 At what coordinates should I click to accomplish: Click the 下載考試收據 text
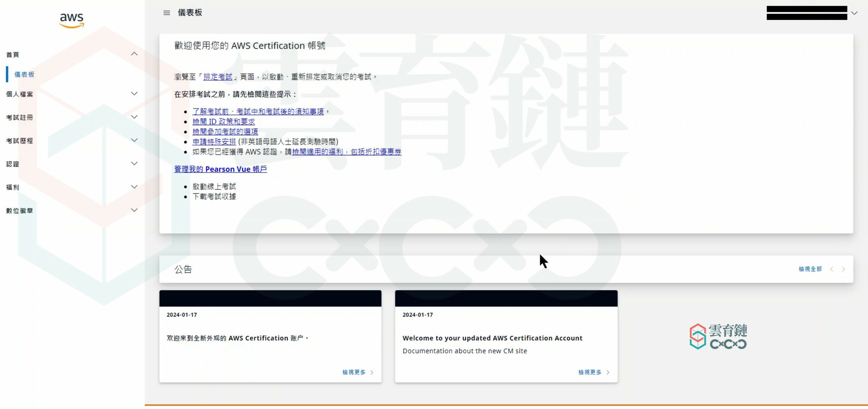tap(214, 197)
